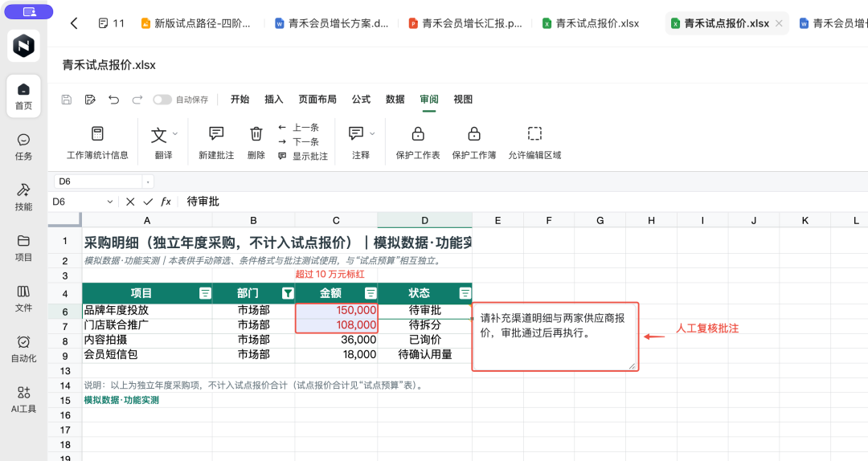
Task: Open the 视图 ribbon tab
Action: 463,99
